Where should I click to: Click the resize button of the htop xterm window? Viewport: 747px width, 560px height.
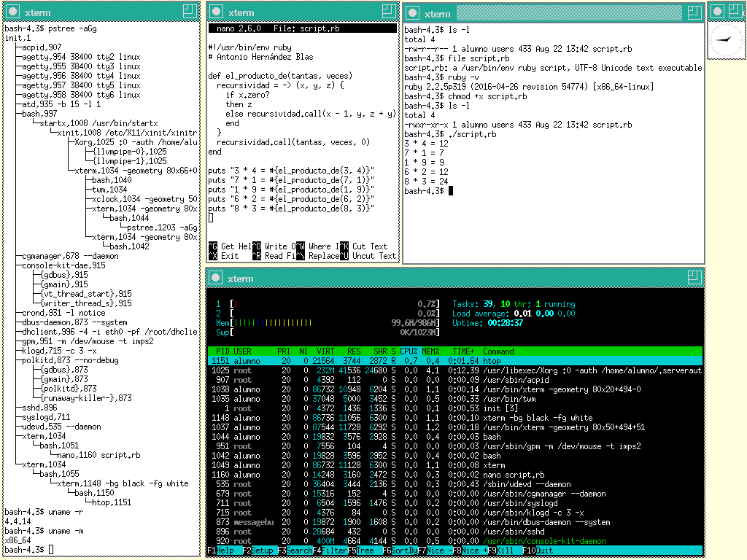(x=694, y=277)
